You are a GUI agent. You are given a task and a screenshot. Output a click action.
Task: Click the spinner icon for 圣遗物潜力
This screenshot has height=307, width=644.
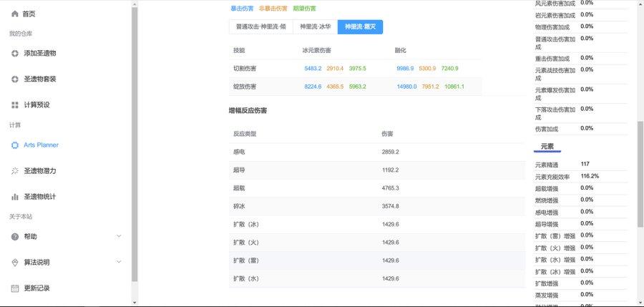(15, 171)
